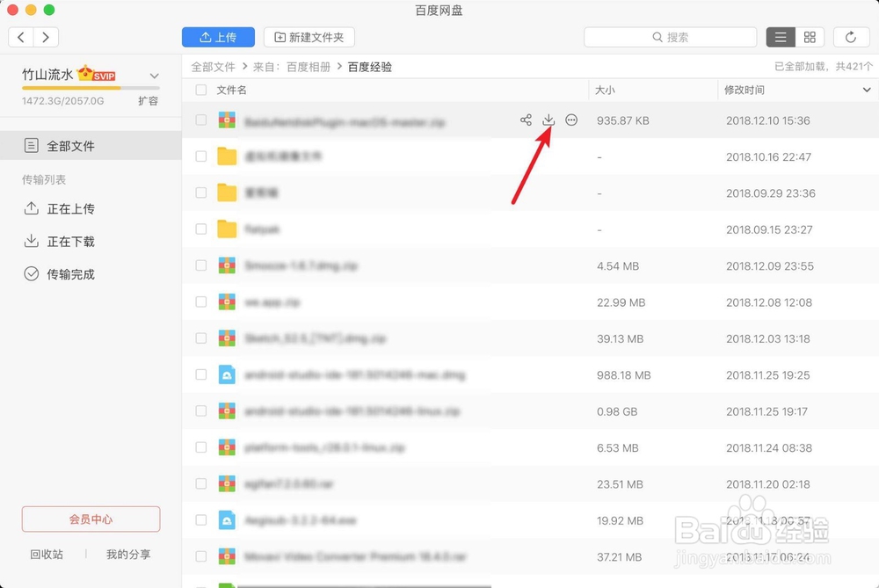Click the storage usage progress bar
The height and width of the screenshot is (588, 879).
tap(91, 88)
